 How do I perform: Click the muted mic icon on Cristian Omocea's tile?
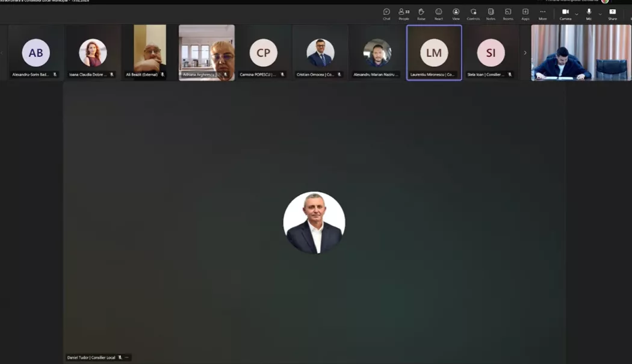[x=339, y=75]
